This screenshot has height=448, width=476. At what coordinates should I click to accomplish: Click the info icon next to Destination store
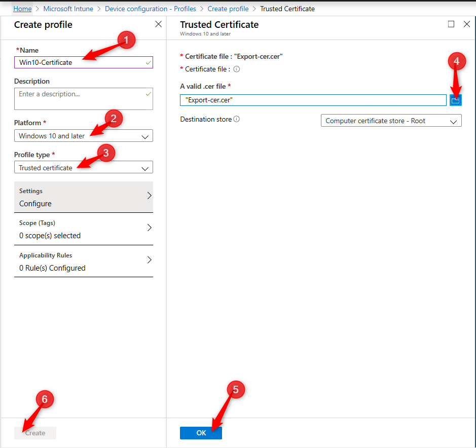237,119
